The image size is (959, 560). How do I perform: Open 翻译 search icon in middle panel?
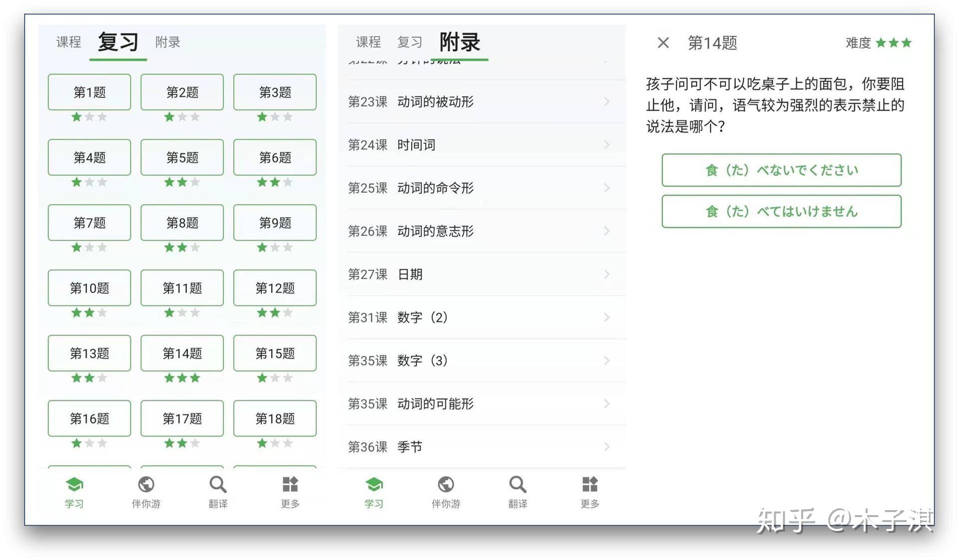[x=517, y=484]
